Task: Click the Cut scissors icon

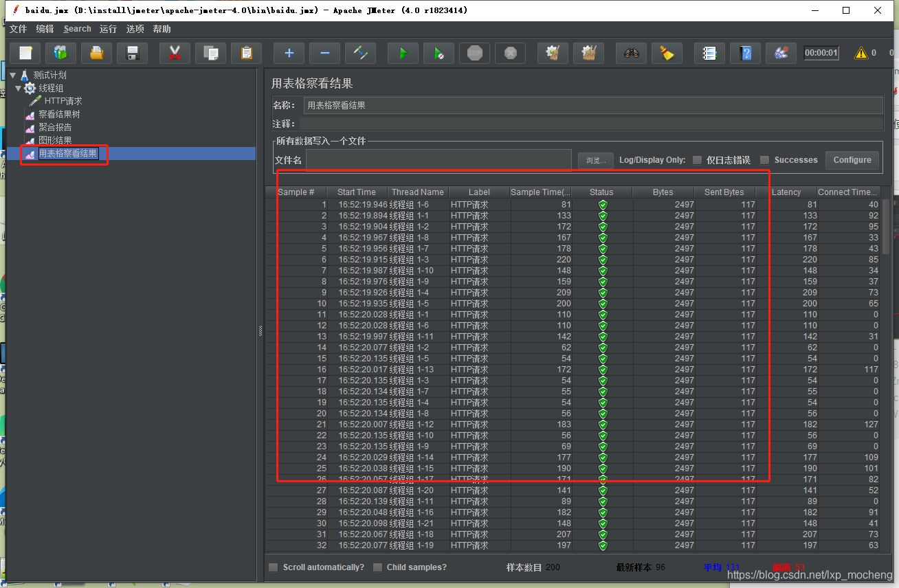Action: pos(175,53)
